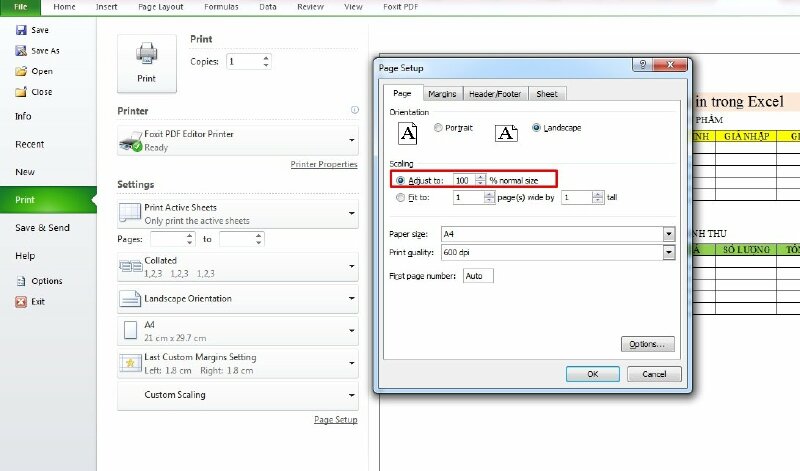Open the Page Layout ribbon tab
This screenshot has width=800, height=471.
(161, 7)
